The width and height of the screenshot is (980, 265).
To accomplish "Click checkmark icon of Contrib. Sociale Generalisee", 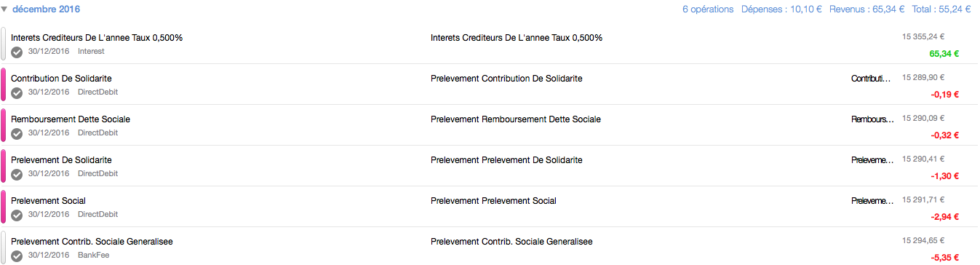I will [x=17, y=256].
